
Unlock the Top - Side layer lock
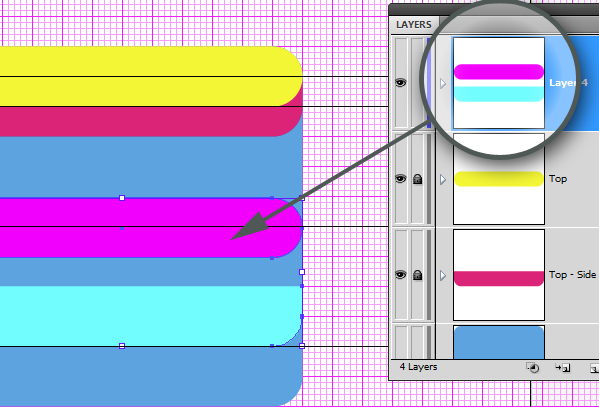click(418, 275)
